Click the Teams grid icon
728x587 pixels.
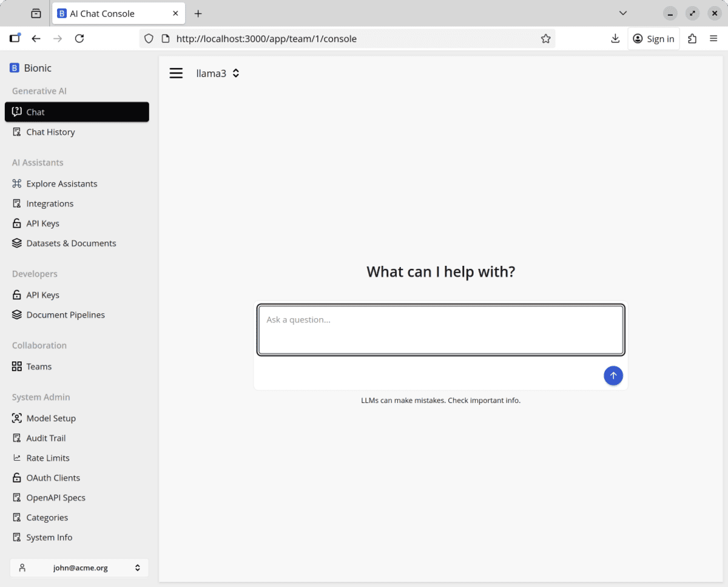(17, 366)
